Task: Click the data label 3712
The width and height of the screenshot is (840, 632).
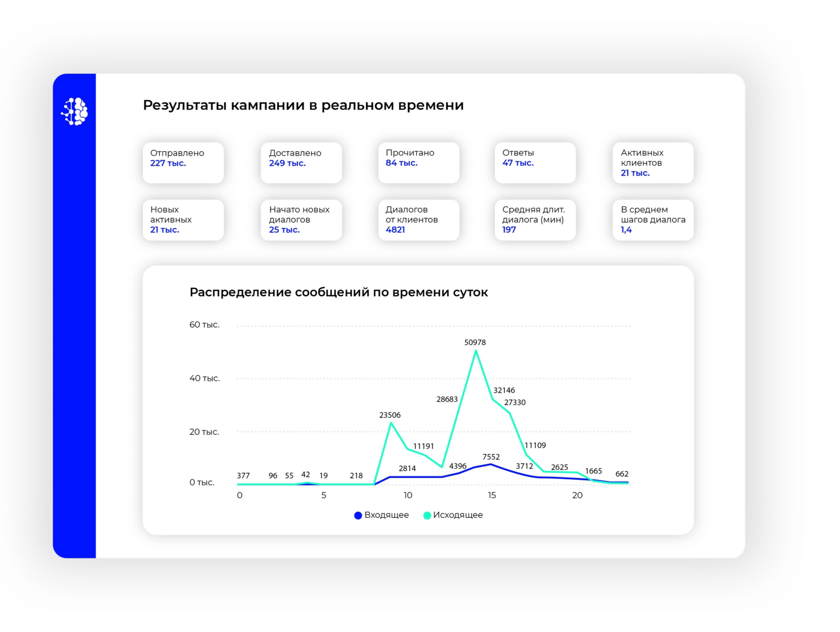Action: coord(524,466)
